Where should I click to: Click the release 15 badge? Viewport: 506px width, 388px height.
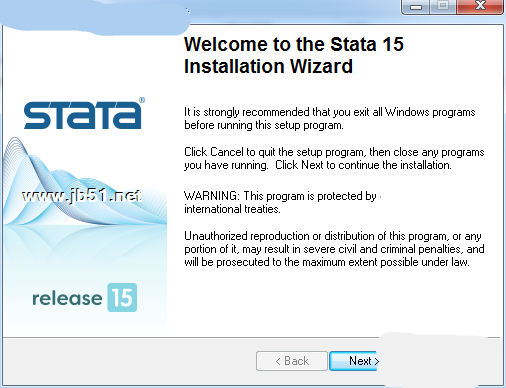[x=84, y=298]
